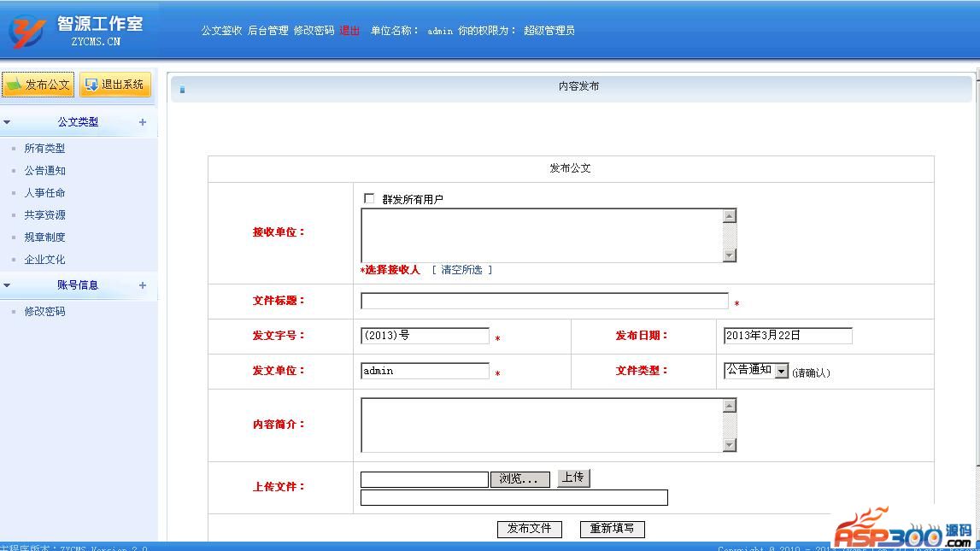The width and height of the screenshot is (980, 551).
Task: Open 规章制度 category in sidebar
Action: coord(44,237)
